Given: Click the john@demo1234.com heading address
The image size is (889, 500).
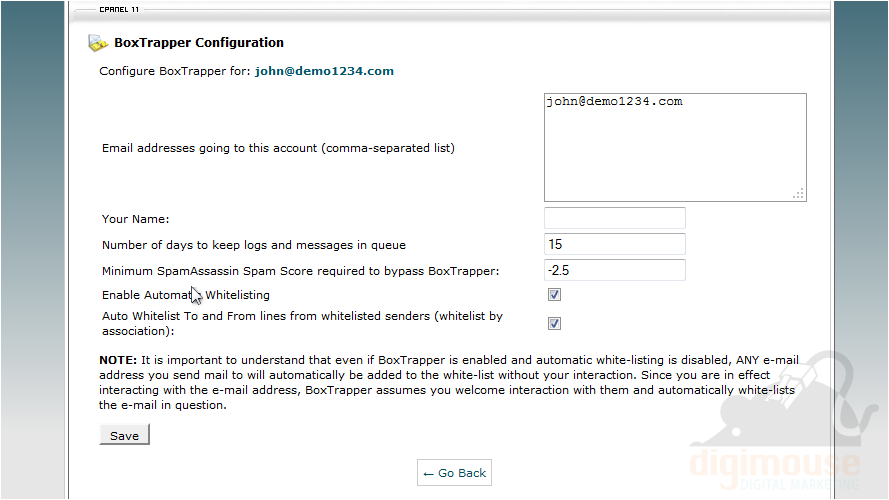Looking at the screenshot, I should click(x=324, y=71).
